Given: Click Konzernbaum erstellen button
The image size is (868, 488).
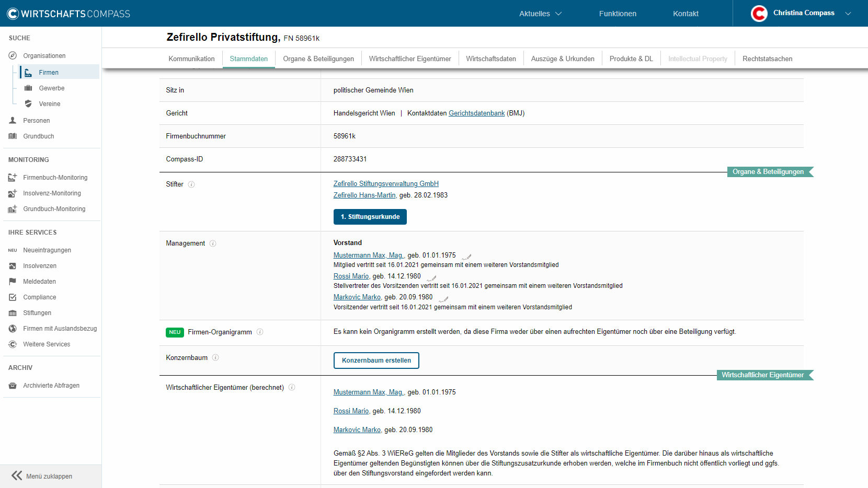Looking at the screenshot, I should tap(376, 361).
